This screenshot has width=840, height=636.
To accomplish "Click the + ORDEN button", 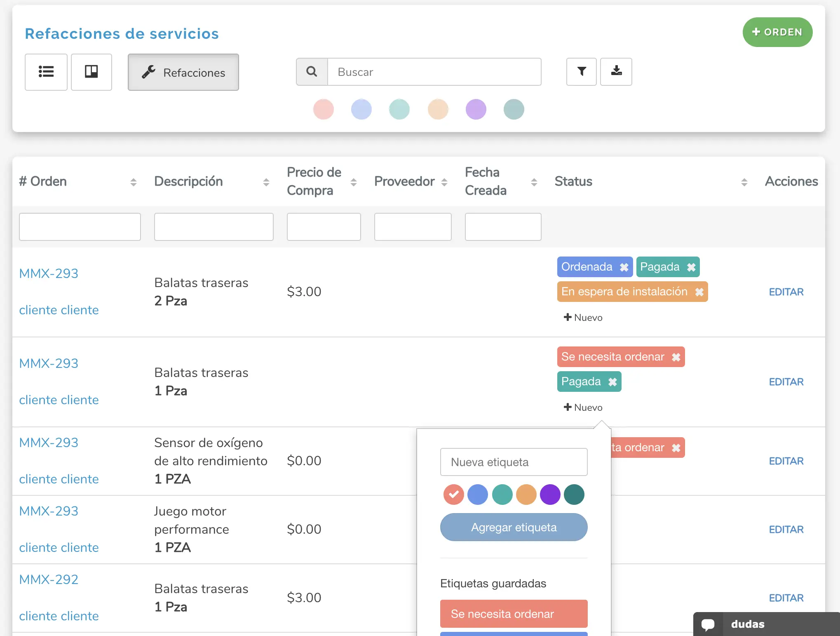I will (777, 32).
